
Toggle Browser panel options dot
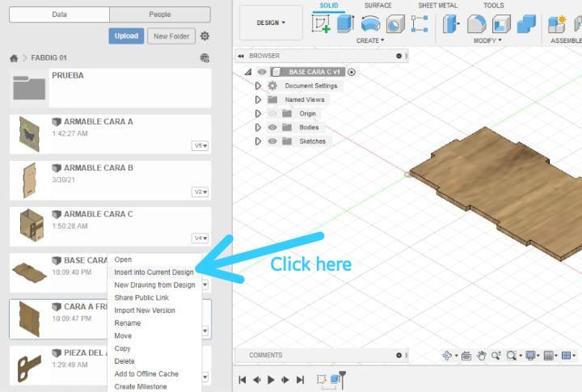399,56
